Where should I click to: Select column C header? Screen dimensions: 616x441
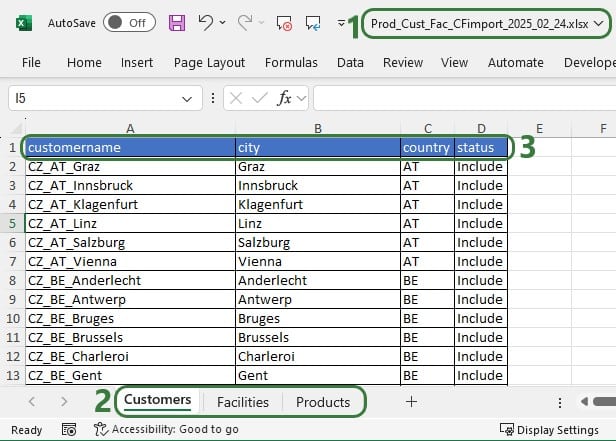pos(428,128)
